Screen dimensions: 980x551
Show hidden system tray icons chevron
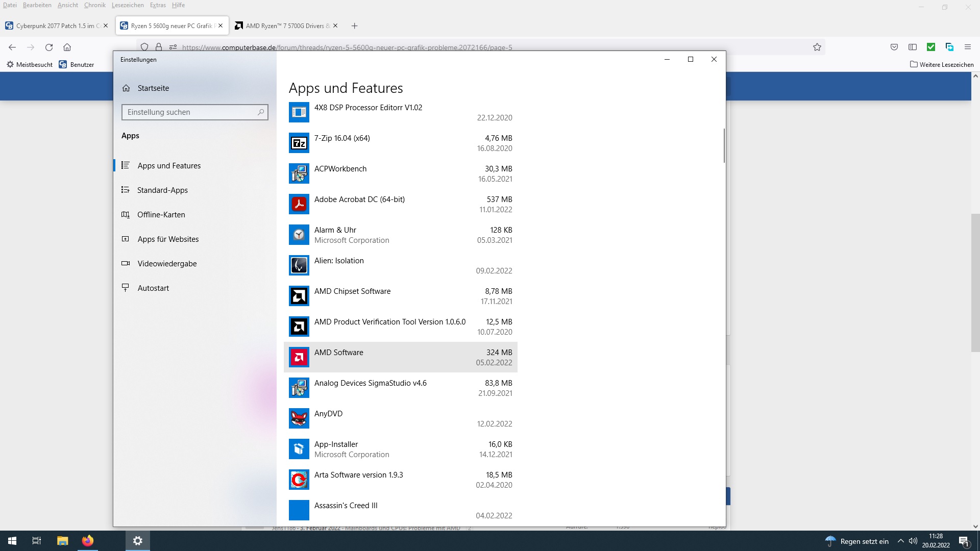coord(900,541)
